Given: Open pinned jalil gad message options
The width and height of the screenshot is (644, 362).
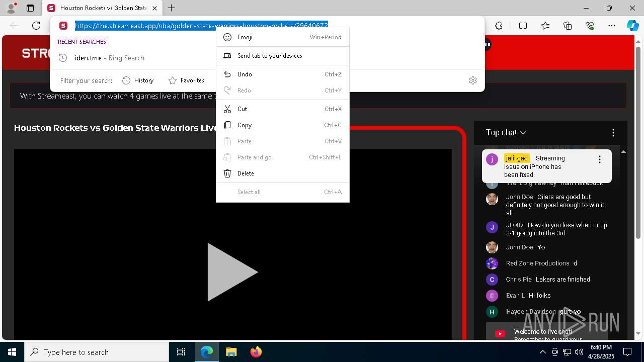Looking at the screenshot, I should coord(599,159).
